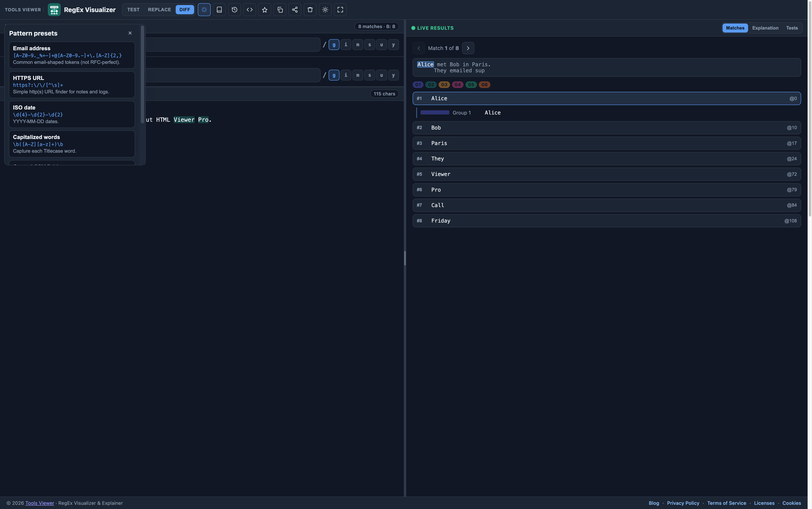This screenshot has width=812, height=509.
Task: Open the Terms of Service link
Action: tap(726, 503)
